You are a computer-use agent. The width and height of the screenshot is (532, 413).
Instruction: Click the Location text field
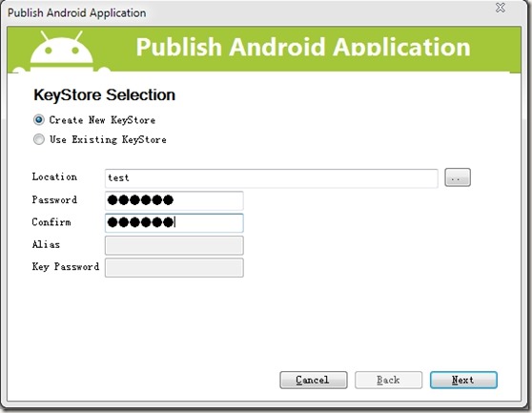pyautogui.click(x=272, y=178)
